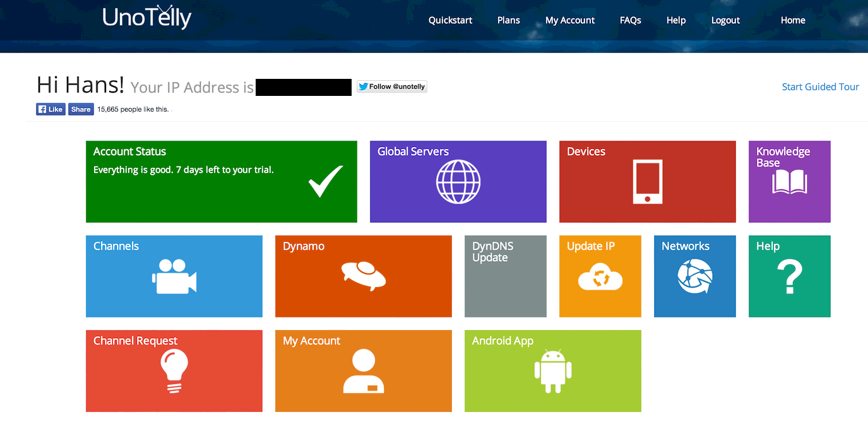The image size is (868, 424).
Task: Click the 'Dynamo' tile title
Action: (304, 246)
